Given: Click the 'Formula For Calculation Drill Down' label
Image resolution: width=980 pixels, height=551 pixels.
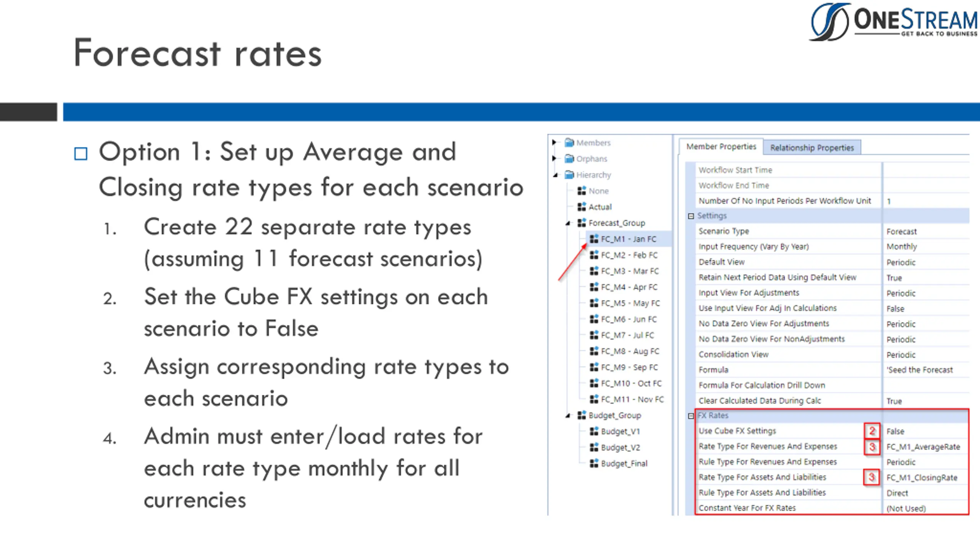Looking at the screenshot, I should pyautogui.click(x=761, y=385).
